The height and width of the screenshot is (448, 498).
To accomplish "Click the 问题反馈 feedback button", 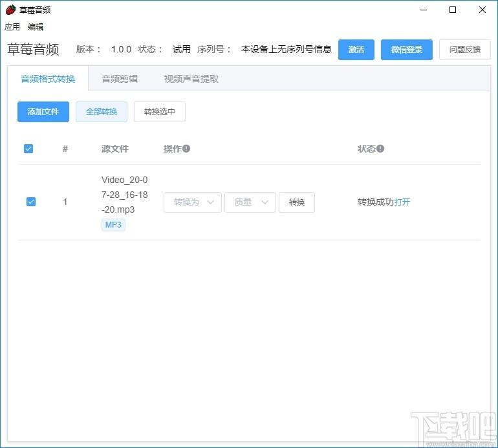I will coord(464,50).
